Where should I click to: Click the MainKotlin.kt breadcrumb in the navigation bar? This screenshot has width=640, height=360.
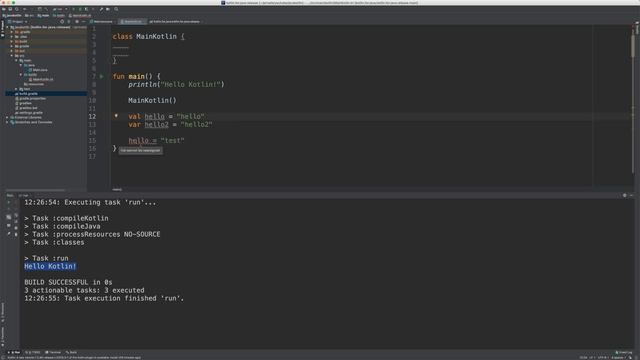click(x=80, y=16)
